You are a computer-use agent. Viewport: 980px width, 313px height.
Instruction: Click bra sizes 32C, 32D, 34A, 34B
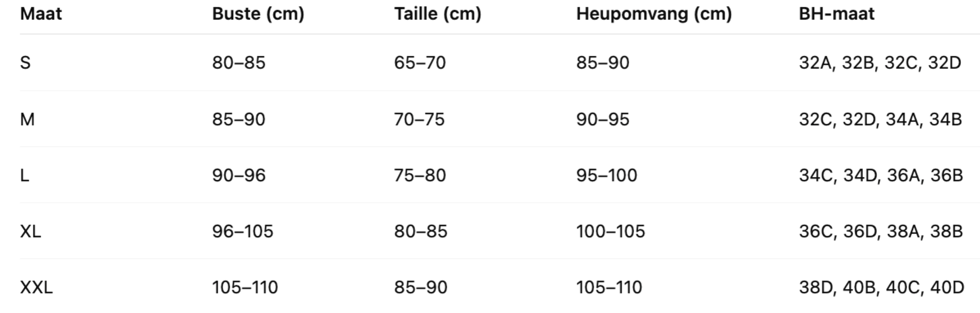pyautogui.click(x=880, y=119)
